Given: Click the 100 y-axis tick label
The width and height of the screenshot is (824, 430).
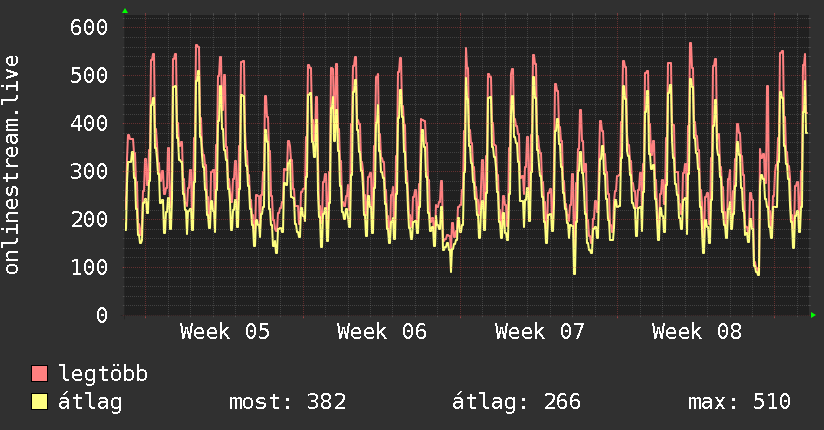Looking at the screenshot, I should [x=89, y=267].
